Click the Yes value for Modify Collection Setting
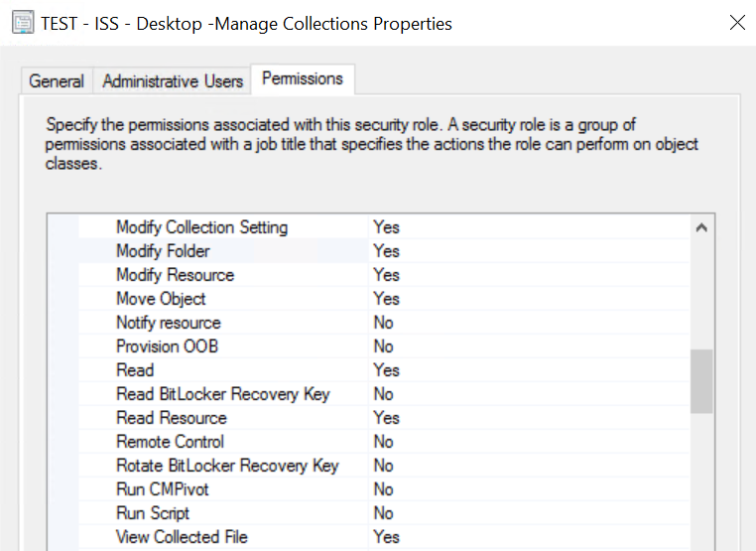 tap(387, 227)
